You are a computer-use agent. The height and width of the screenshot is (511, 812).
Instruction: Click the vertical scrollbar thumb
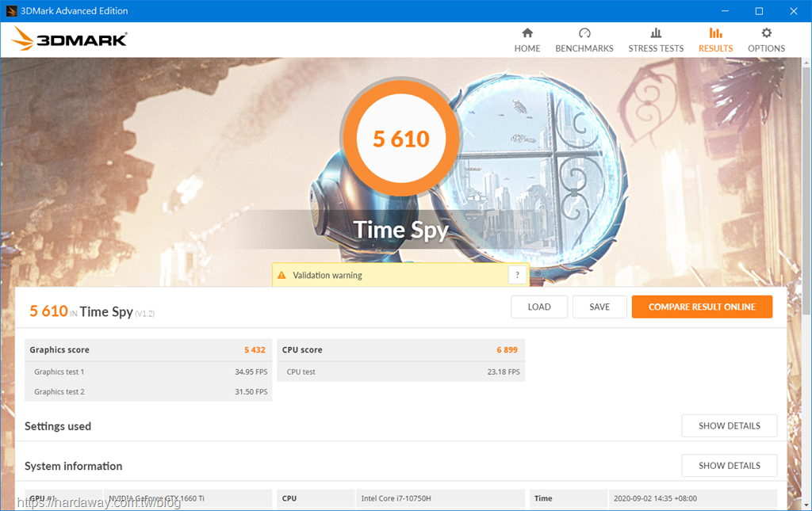pos(806,190)
